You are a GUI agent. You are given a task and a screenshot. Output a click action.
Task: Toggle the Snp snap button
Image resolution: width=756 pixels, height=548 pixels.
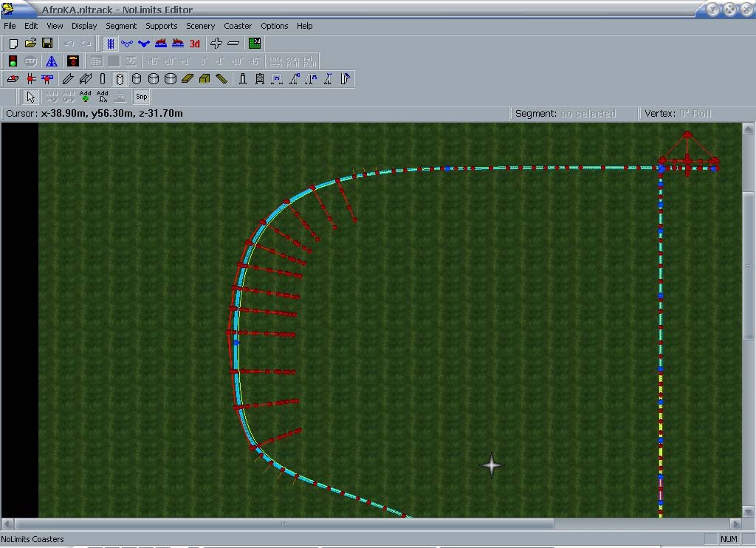141,97
